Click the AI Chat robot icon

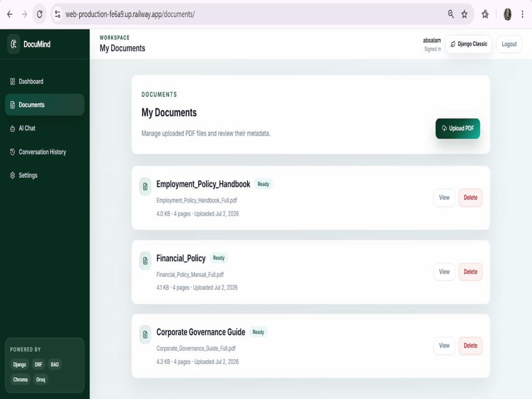[13, 128]
